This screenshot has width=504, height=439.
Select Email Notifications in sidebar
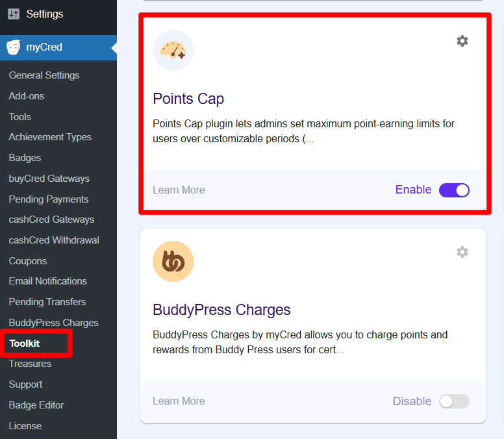[48, 281]
